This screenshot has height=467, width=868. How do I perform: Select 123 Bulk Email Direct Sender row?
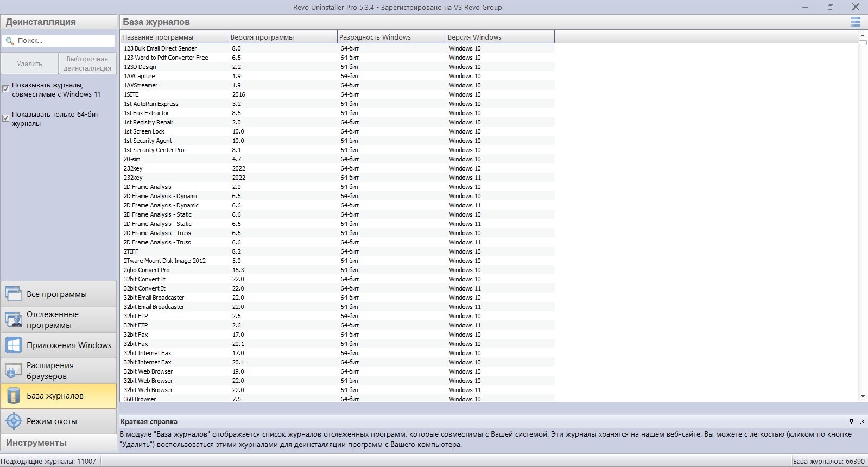(337, 48)
